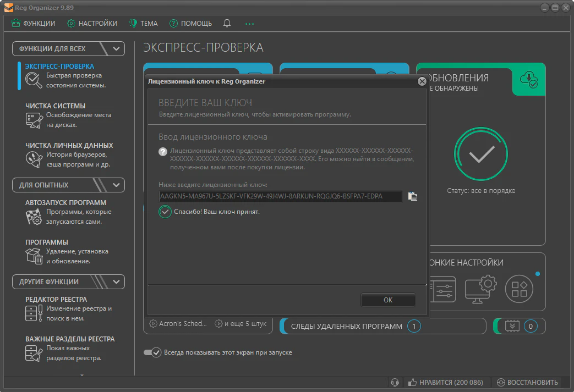574x392 pixels.
Task: Click the fine-tuning grid tiles icon
Action: [x=519, y=289]
